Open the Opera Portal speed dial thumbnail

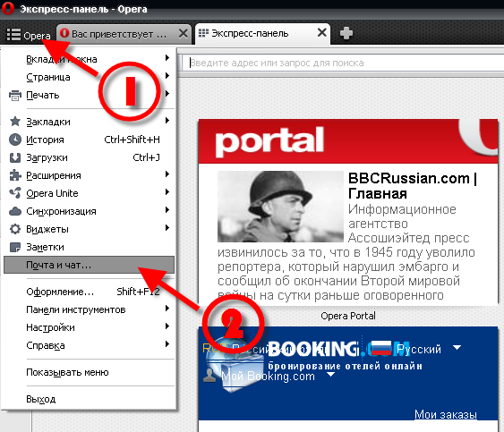(348, 212)
